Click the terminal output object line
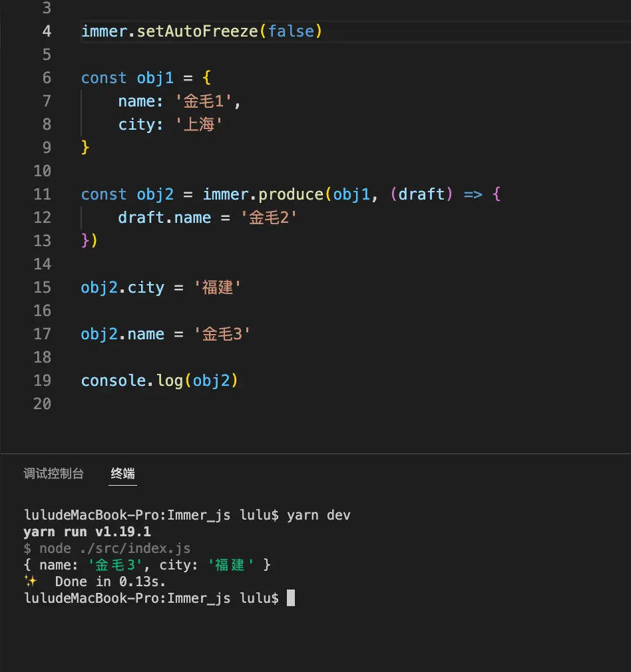The height and width of the screenshot is (672, 631). click(x=147, y=564)
